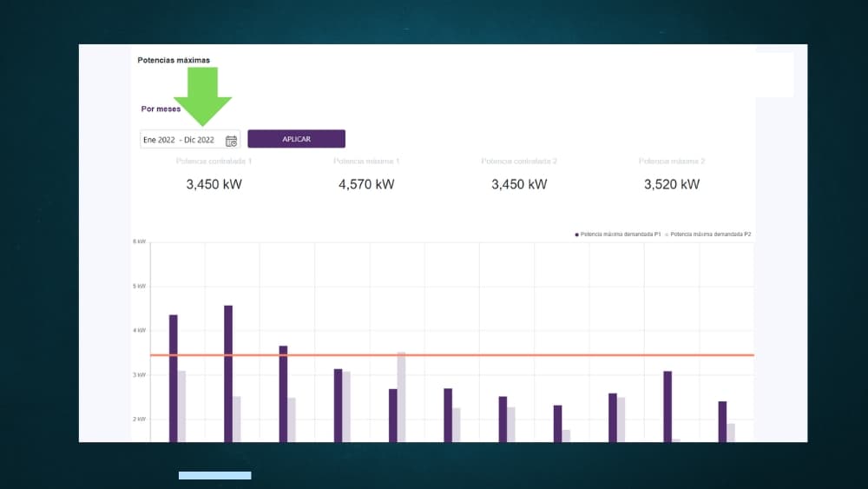Click the first month's dark purple bar

coord(174,377)
